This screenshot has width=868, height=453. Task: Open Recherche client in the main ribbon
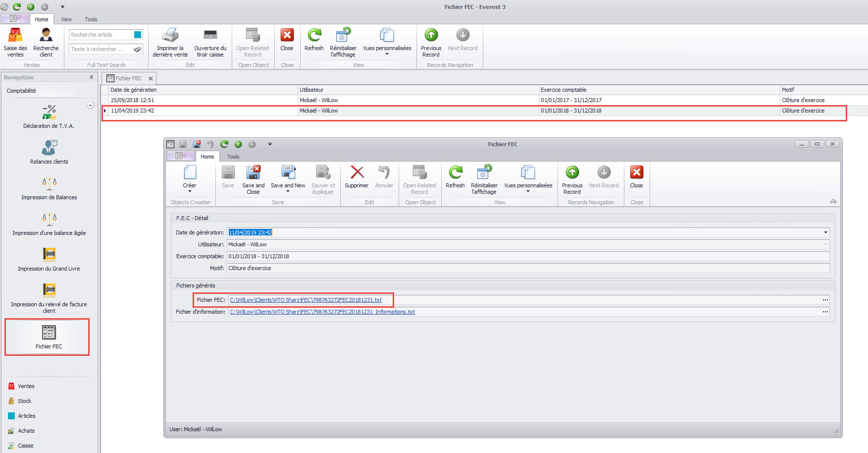click(46, 43)
